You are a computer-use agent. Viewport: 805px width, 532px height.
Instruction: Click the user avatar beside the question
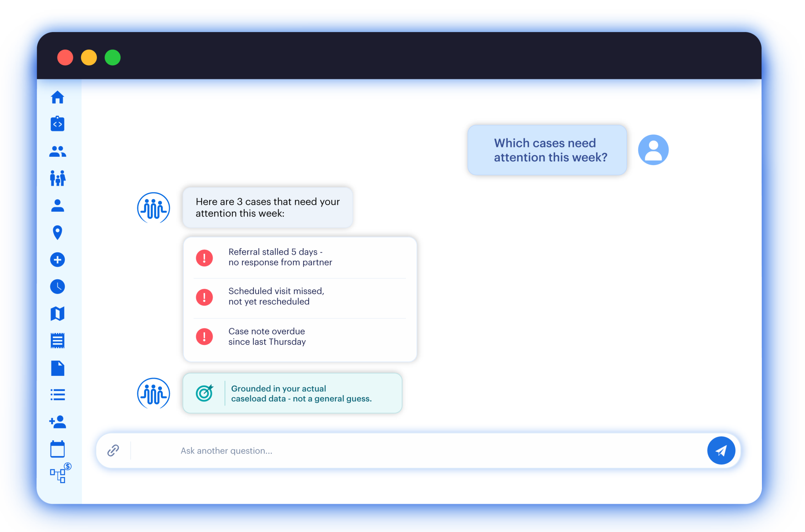click(x=653, y=150)
